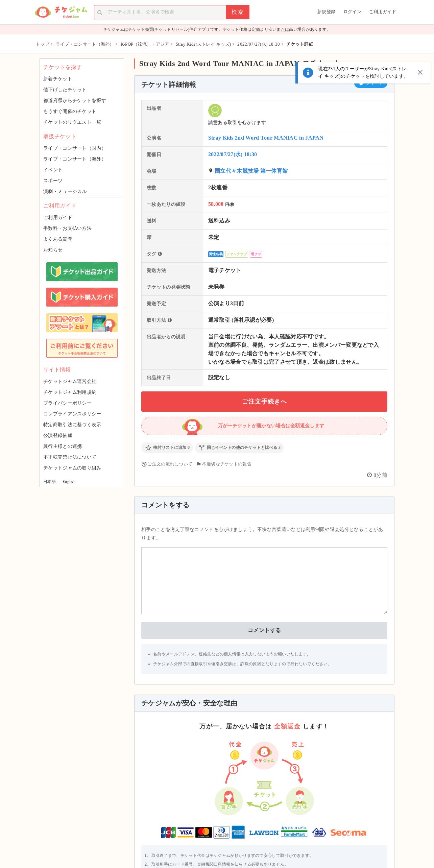The width and height of the screenshot is (434, 868).
Task: Click the venue map pin icon
Action: 211,171
